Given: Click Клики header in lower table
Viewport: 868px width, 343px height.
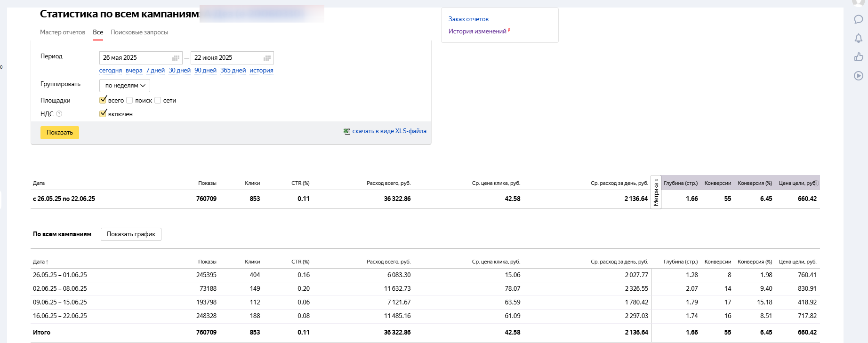Looking at the screenshot, I should (252, 262).
